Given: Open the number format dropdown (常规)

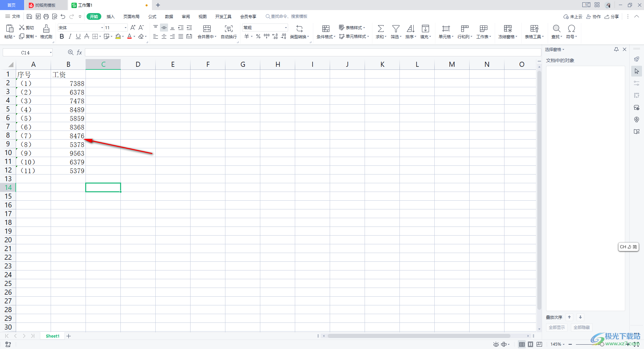Looking at the screenshot, I should 286,28.
